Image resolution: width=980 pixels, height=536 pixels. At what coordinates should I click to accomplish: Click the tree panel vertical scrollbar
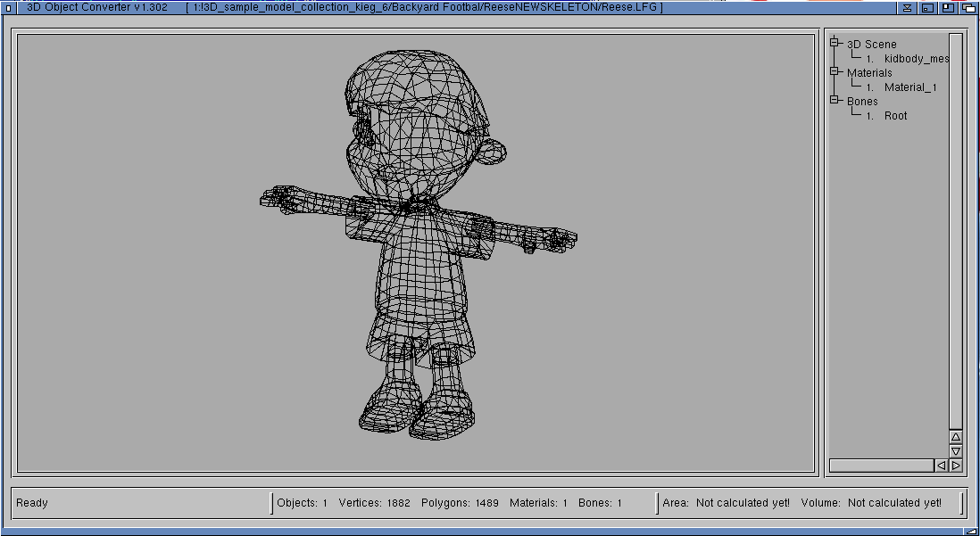956,231
